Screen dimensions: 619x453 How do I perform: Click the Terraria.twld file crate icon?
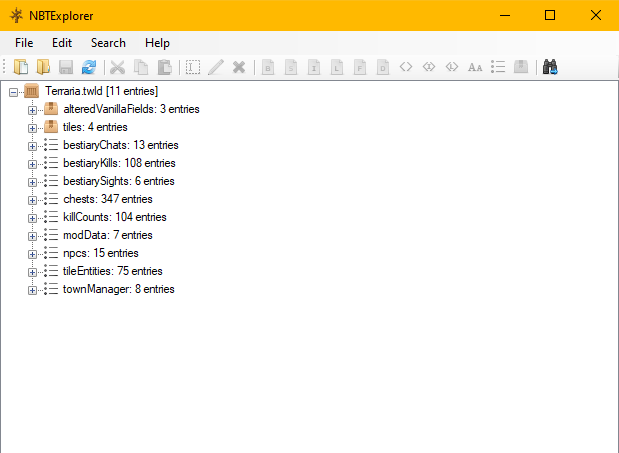pyautogui.click(x=32, y=91)
